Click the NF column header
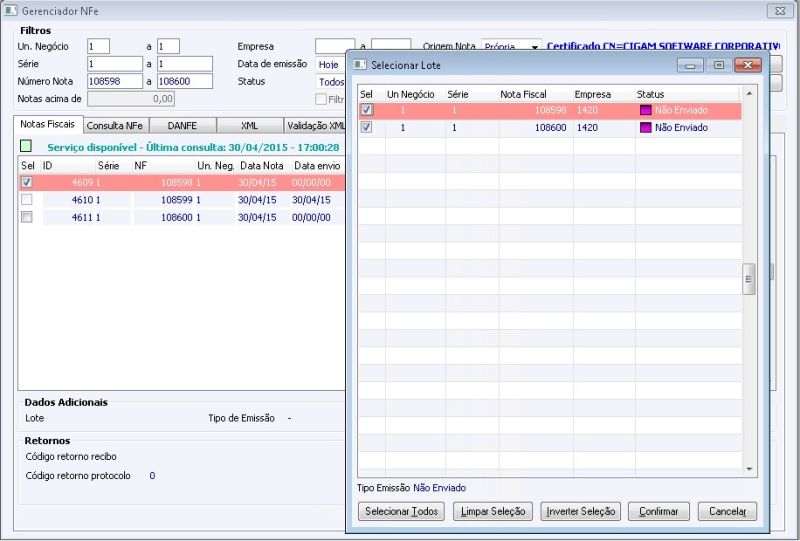This screenshot has height=541, width=800. 140,165
